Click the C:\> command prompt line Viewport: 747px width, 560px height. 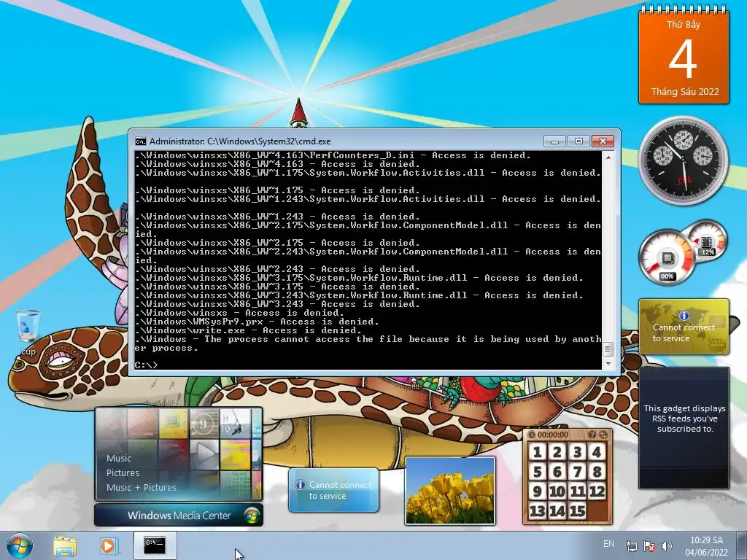(x=146, y=365)
